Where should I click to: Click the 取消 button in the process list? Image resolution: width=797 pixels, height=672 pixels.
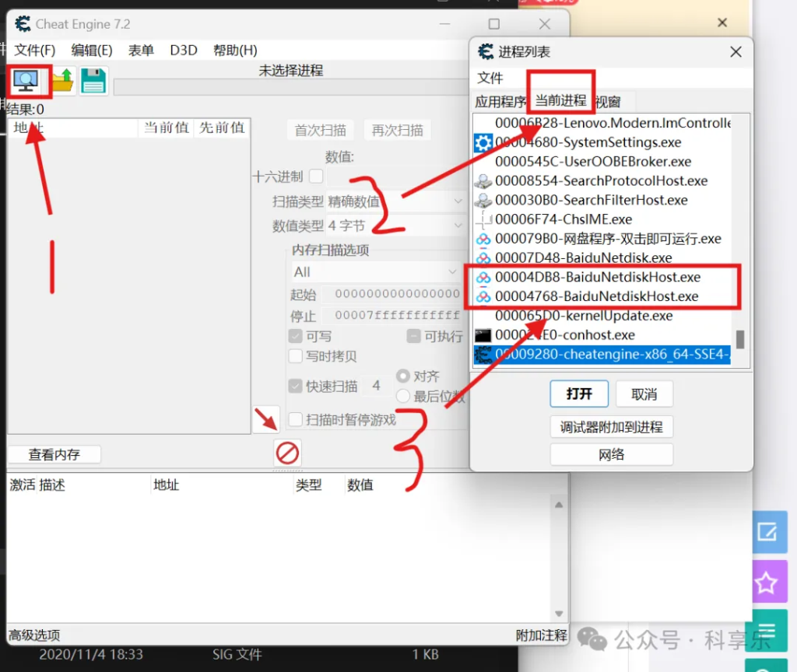(644, 394)
